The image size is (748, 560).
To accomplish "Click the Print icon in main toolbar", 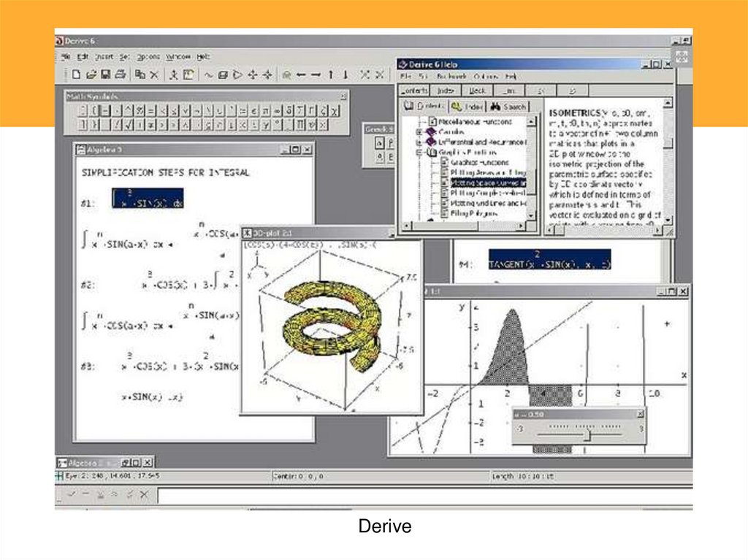I will [x=121, y=74].
